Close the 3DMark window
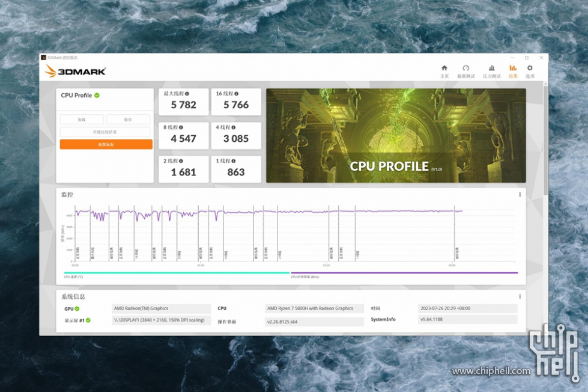 coord(541,58)
